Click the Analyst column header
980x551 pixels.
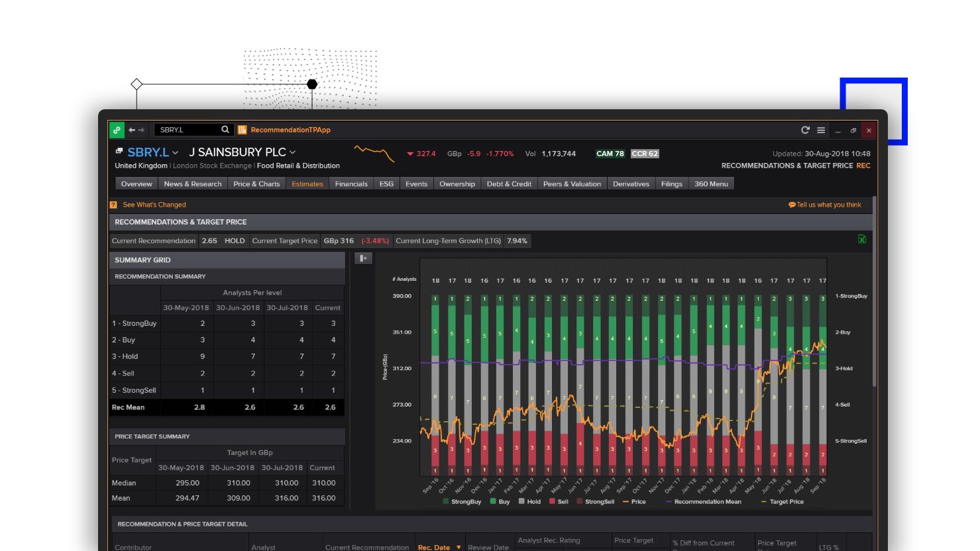[x=263, y=548]
